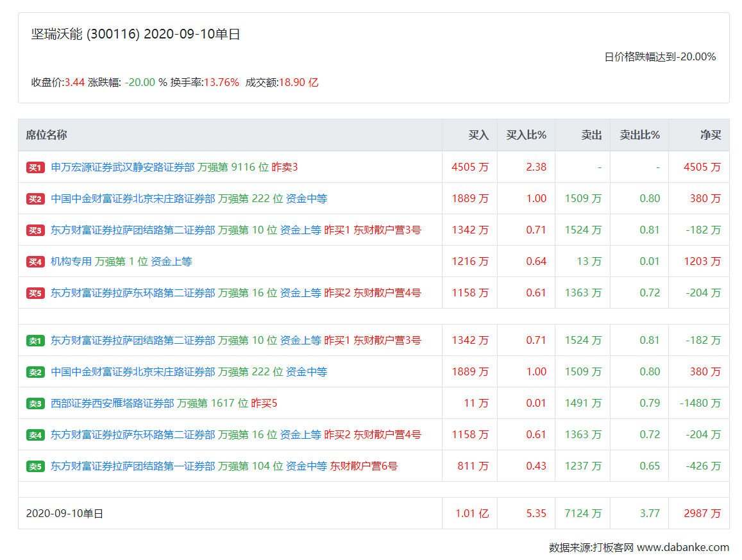
Task: Click total sell amount 7124 万
Action: pos(583,514)
